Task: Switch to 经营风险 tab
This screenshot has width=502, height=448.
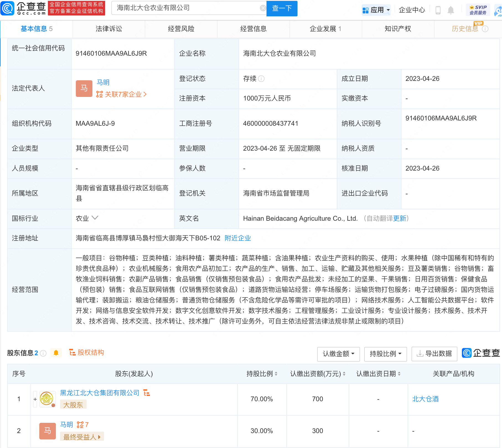Action: coord(181,29)
